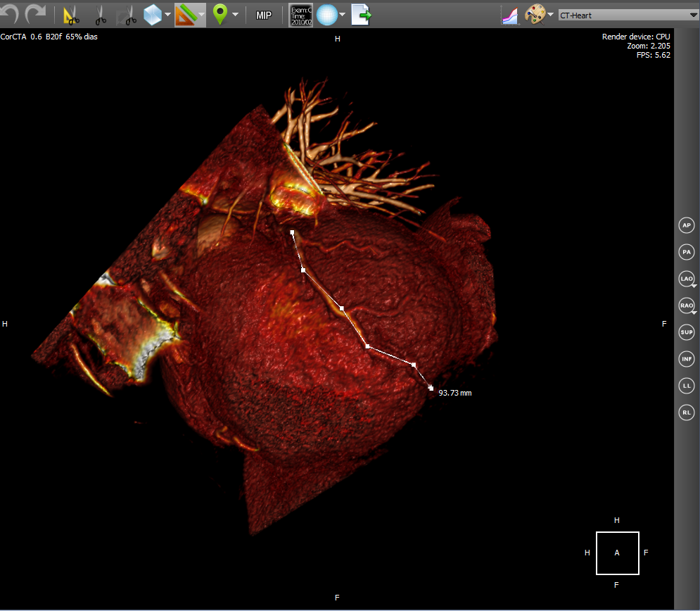The width and height of the screenshot is (700, 611).
Task: Click the export page with green arrow
Action: pos(361,15)
